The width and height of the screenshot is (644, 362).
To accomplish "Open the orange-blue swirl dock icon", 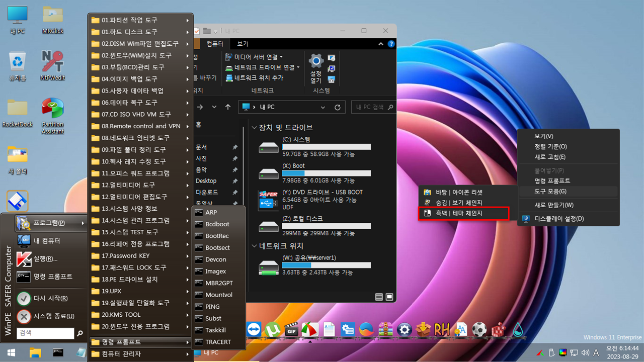I will [x=367, y=329].
